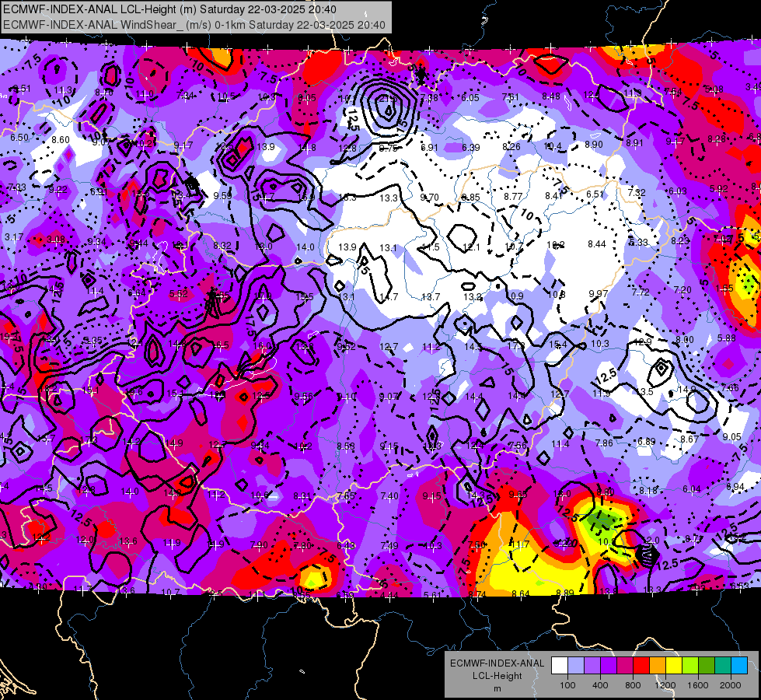The width and height of the screenshot is (761, 700).
Task: Click the map value 9.70
Action: tap(430, 198)
